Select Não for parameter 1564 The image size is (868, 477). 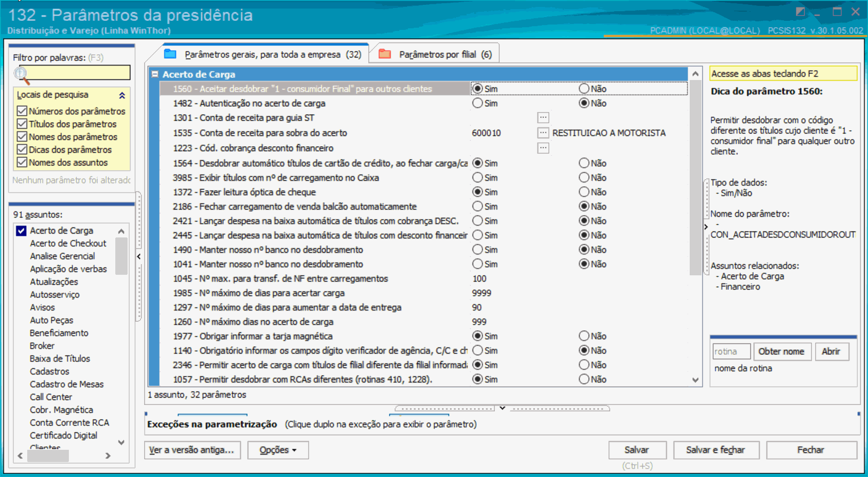pyautogui.click(x=584, y=163)
